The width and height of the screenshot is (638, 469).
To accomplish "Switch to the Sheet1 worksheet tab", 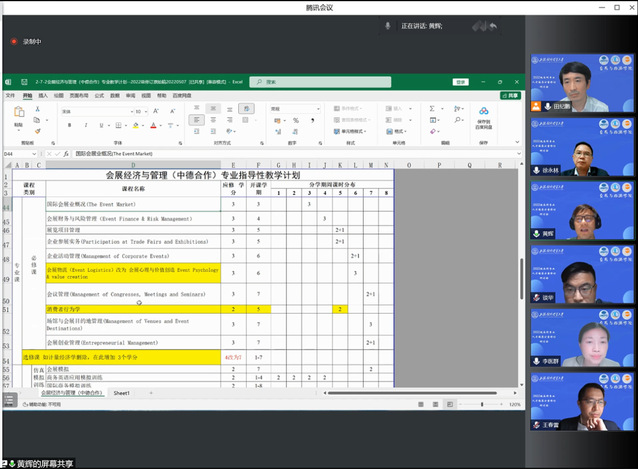I will point(121,393).
